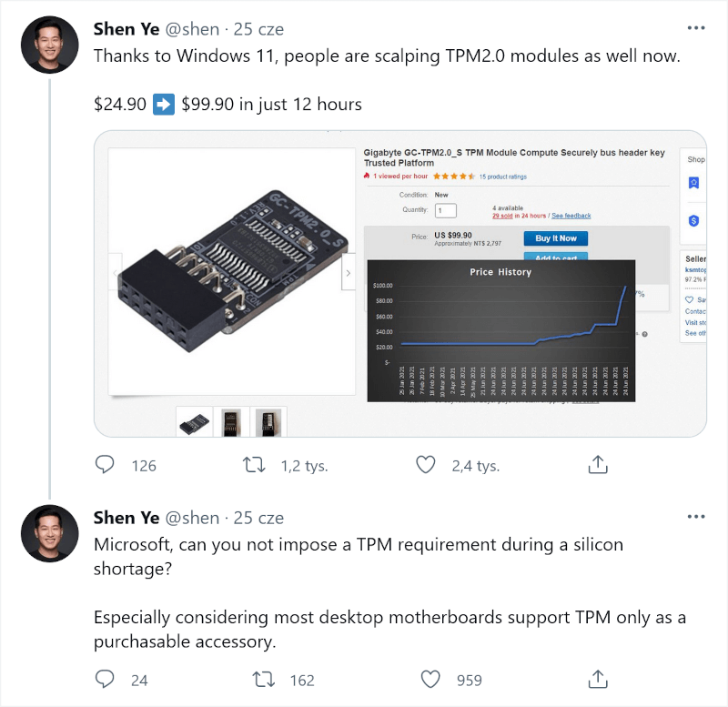The image size is (728, 707).
Task: Open the See feedback link
Action: pos(571,216)
